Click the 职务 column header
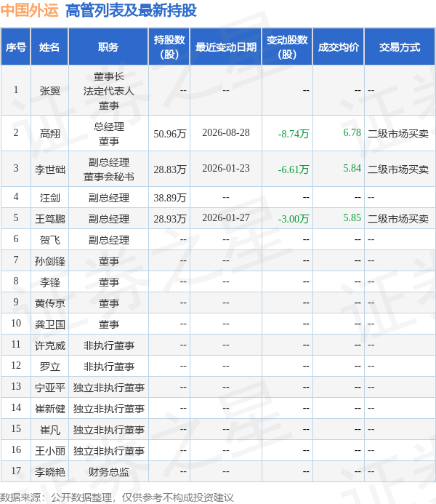The image size is (436, 504). click(108, 47)
